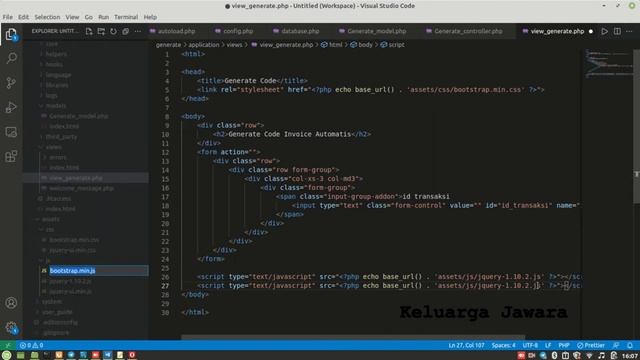The image size is (640, 360).
Task: Open the Run menu
Action: tap(104, 17)
